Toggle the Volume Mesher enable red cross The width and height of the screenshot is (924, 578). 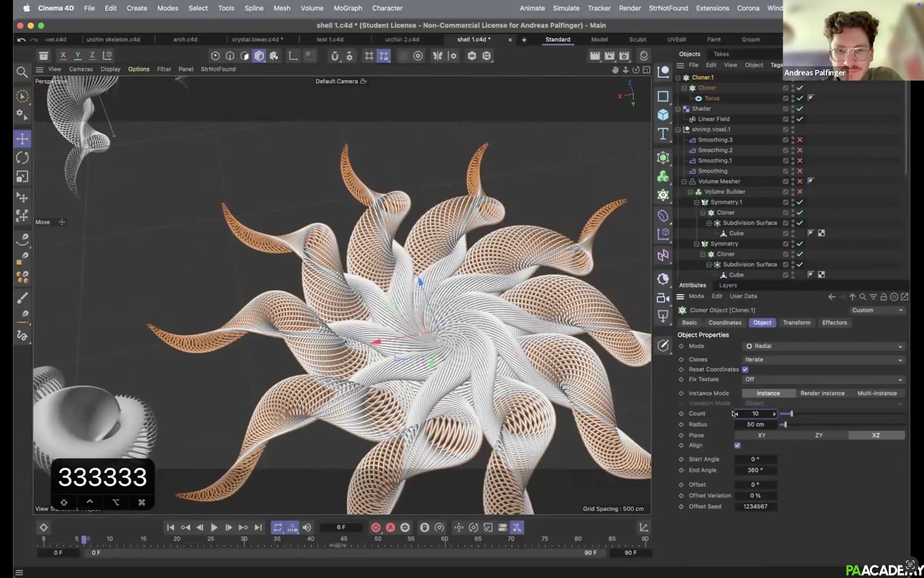pos(800,181)
